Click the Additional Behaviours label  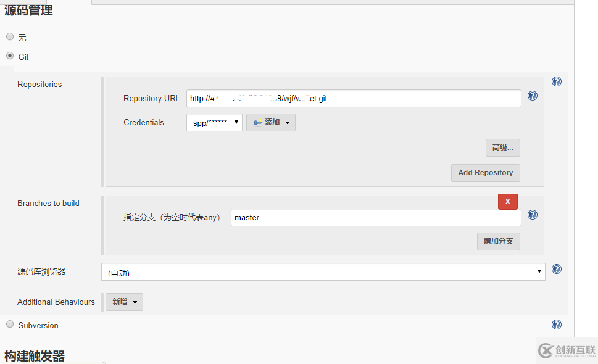(x=56, y=302)
